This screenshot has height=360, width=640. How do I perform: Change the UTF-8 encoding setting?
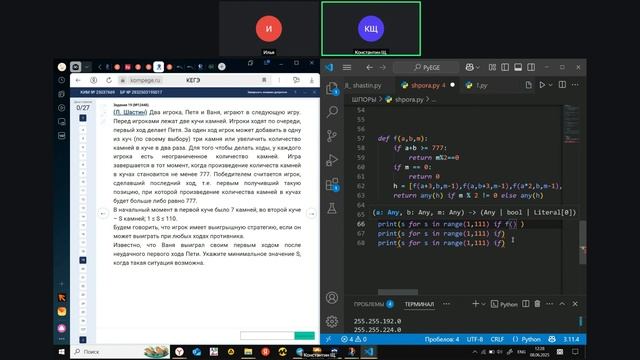coord(475,339)
